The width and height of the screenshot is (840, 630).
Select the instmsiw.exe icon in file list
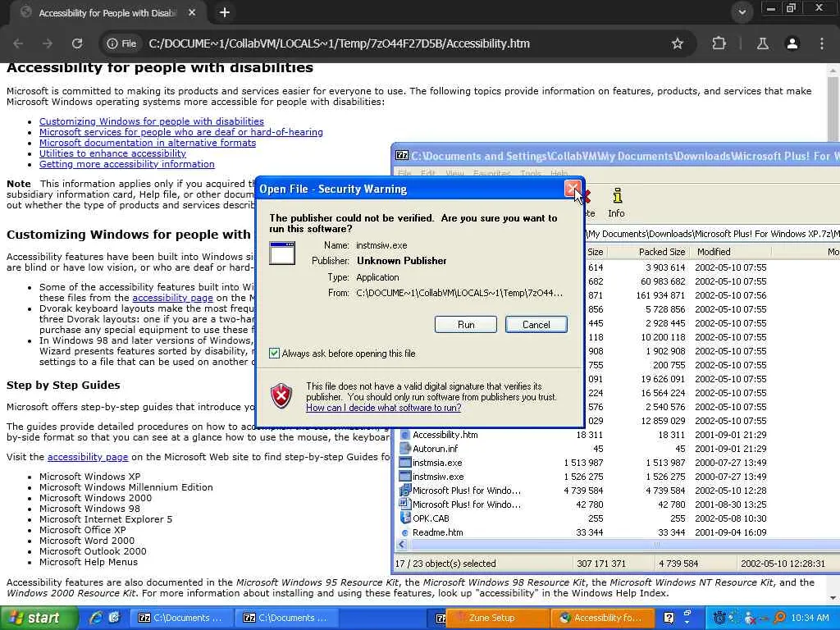coord(405,477)
